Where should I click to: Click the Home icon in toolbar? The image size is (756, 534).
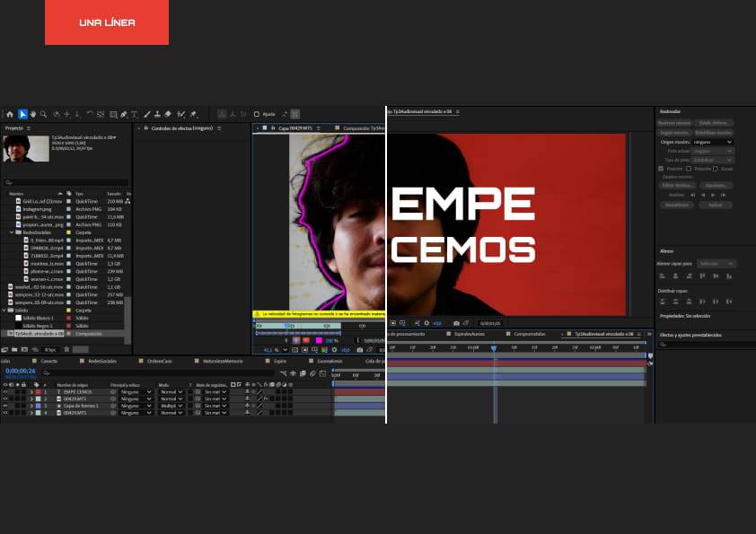10,114
